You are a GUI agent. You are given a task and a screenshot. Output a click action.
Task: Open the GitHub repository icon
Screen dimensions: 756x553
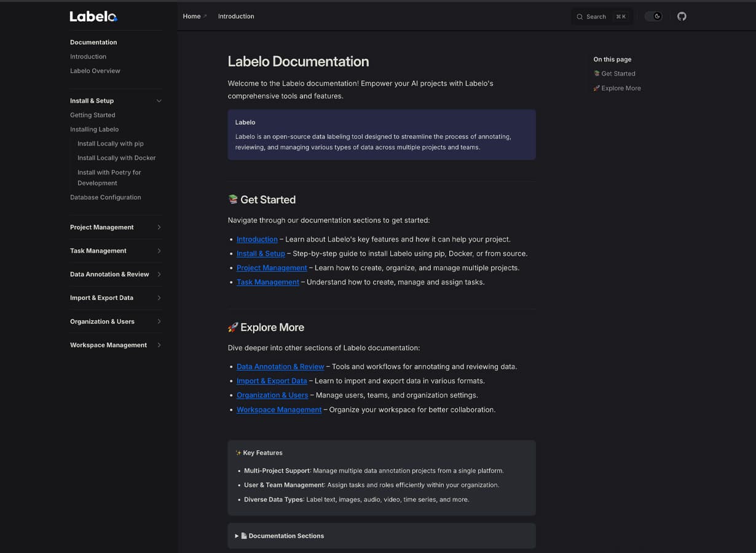pos(682,17)
